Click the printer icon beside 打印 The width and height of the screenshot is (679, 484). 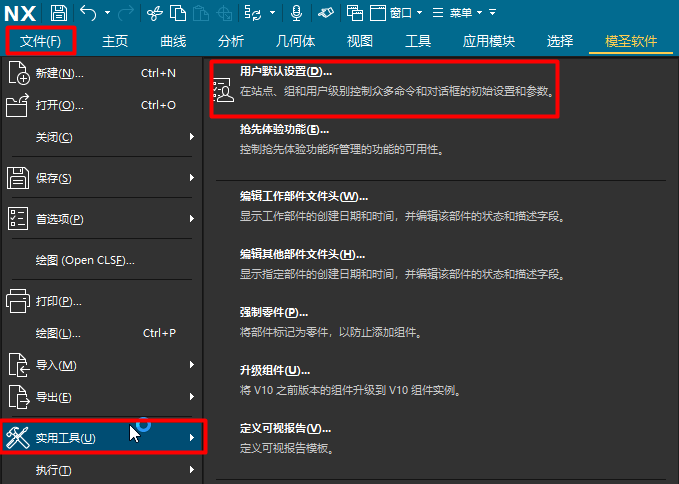point(19,300)
